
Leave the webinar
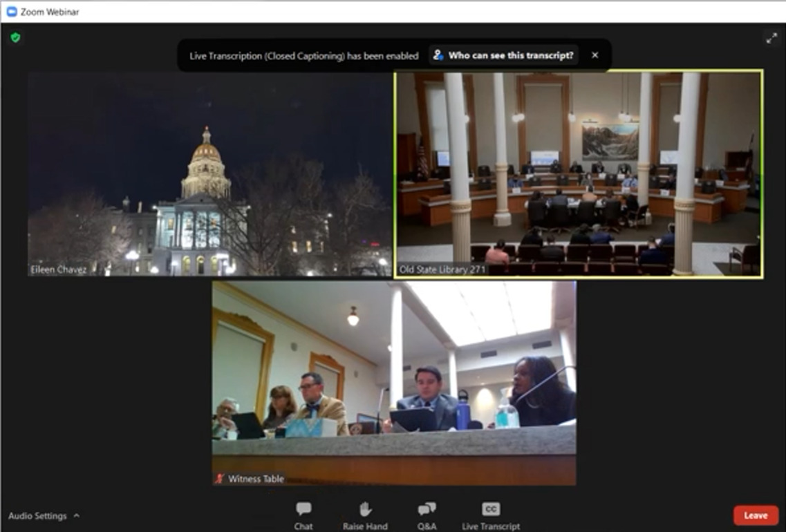pyautogui.click(x=756, y=515)
